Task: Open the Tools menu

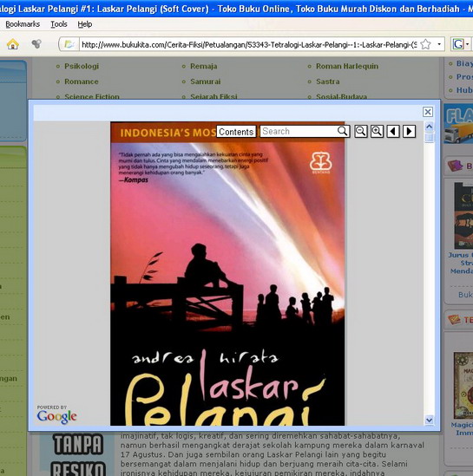Action: (x=59, y=24)
